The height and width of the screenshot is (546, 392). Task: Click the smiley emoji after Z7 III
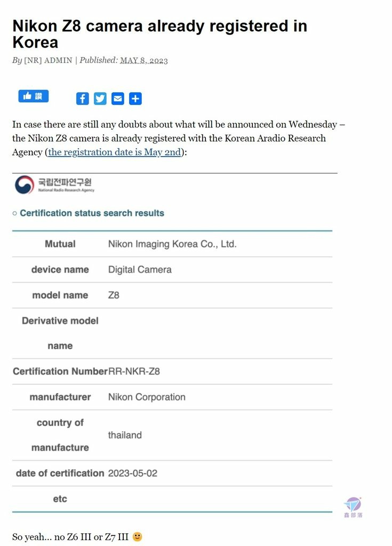[138, 536]
